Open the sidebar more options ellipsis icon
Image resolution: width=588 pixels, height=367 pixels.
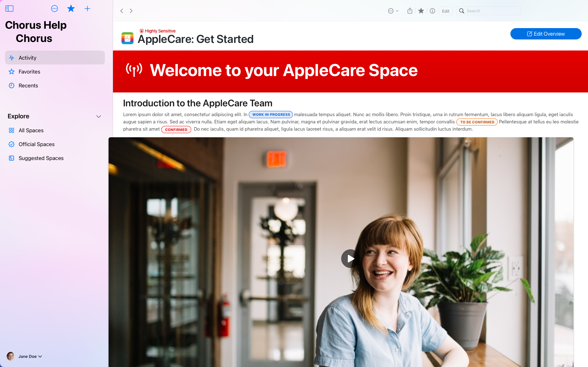coord(55,9)
